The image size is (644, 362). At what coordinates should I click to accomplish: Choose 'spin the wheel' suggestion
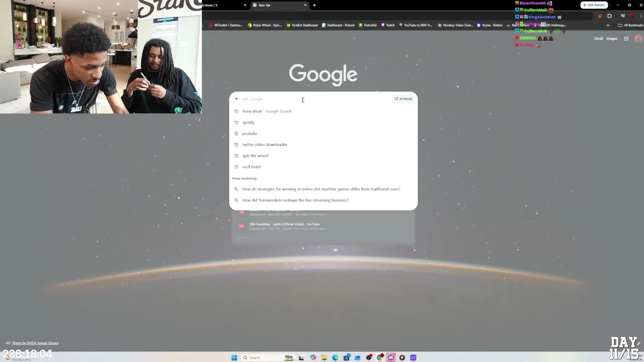pyautogui.click(x=324, y=155)
